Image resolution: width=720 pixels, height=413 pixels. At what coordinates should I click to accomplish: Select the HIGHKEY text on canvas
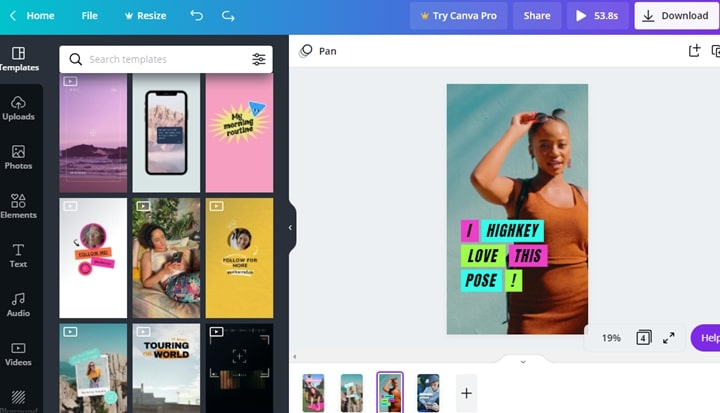coord(512,231)
